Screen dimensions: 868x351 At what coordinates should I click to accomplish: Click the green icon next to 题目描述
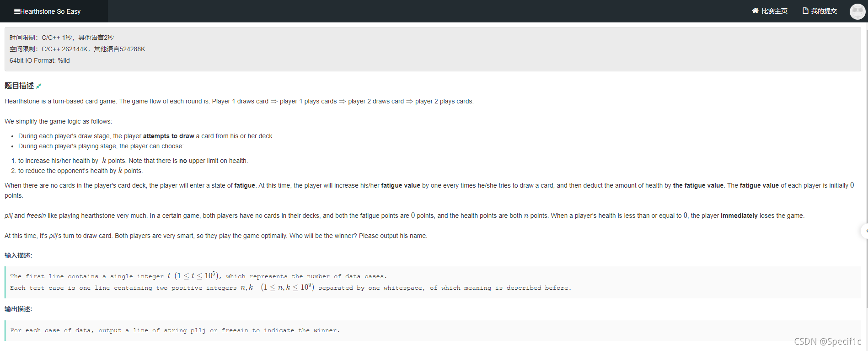coord(39,86)
